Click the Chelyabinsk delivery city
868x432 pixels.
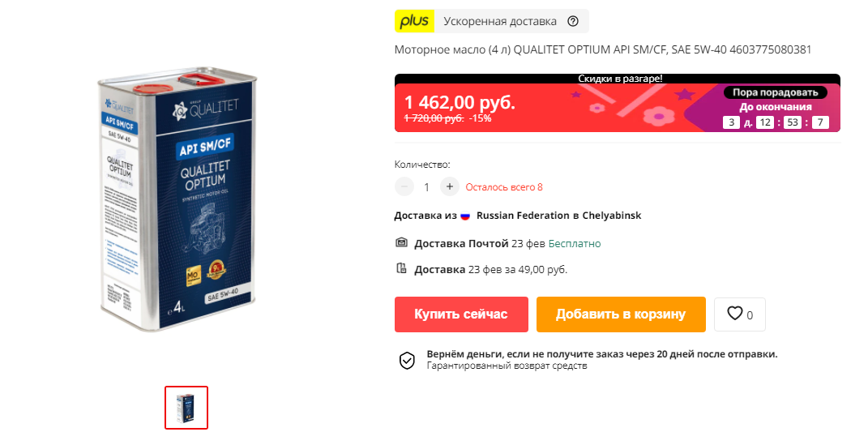(612, 216)
